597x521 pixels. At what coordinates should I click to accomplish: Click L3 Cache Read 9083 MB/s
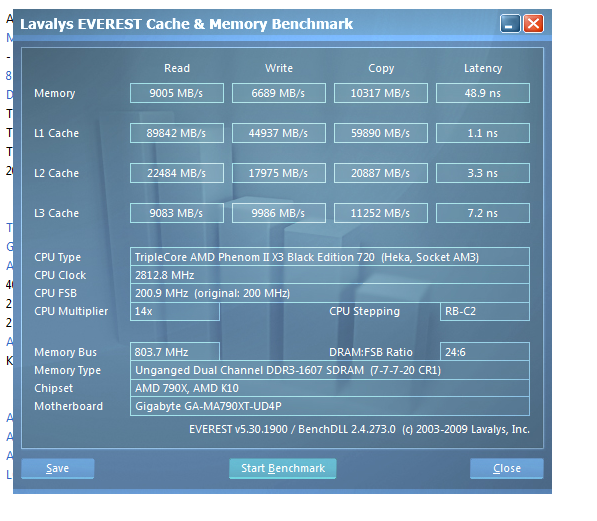[x=177, y=213]
